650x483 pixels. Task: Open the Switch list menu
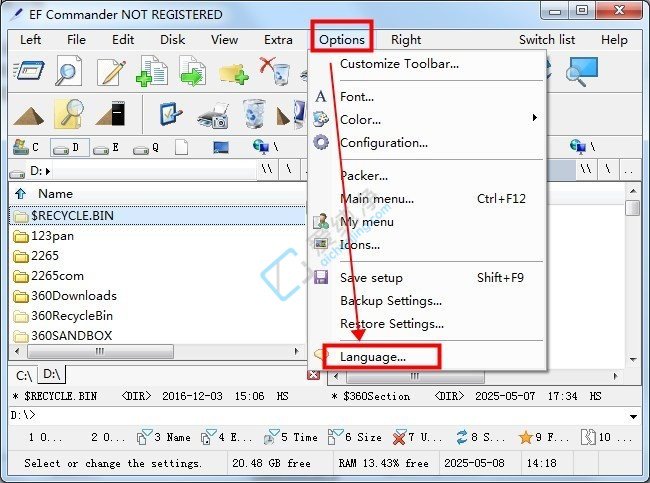[x=547, y=40]
